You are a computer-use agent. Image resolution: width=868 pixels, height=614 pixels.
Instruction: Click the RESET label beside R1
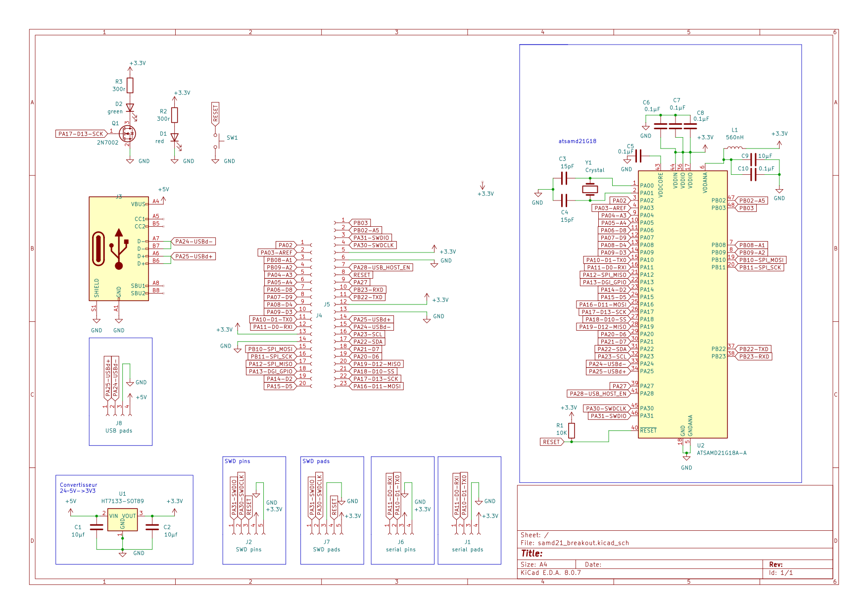[x=552, y=442]
